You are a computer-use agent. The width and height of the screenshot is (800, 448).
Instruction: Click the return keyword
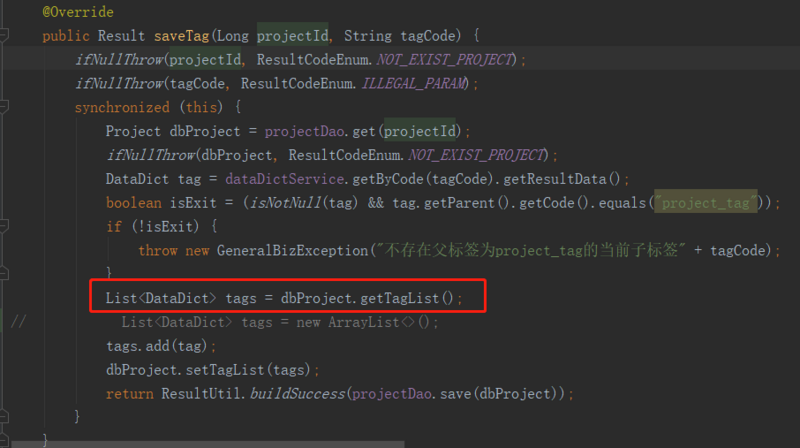[130, 394]
